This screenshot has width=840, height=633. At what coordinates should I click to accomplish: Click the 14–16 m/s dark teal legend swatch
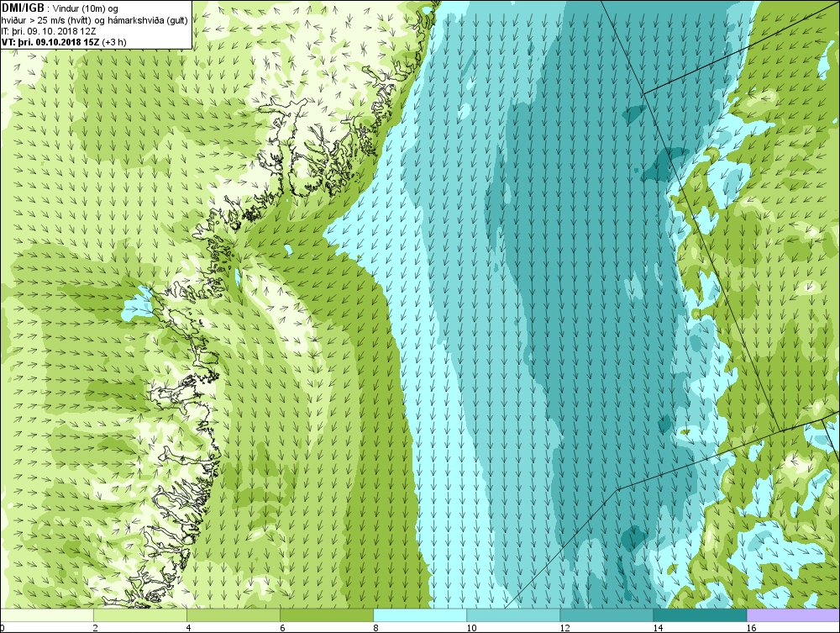click(x=700, y=615)
